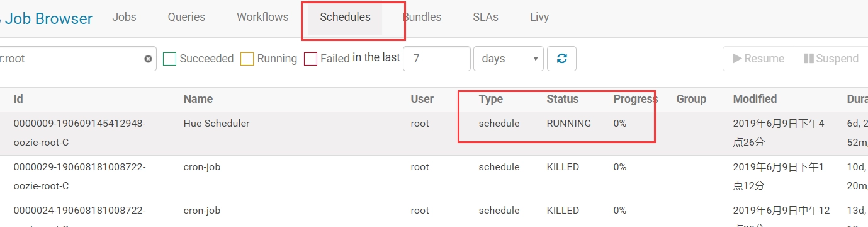Focus the user filter text field
This screenshot has height=227, width=868.
(x=72, y=59)
